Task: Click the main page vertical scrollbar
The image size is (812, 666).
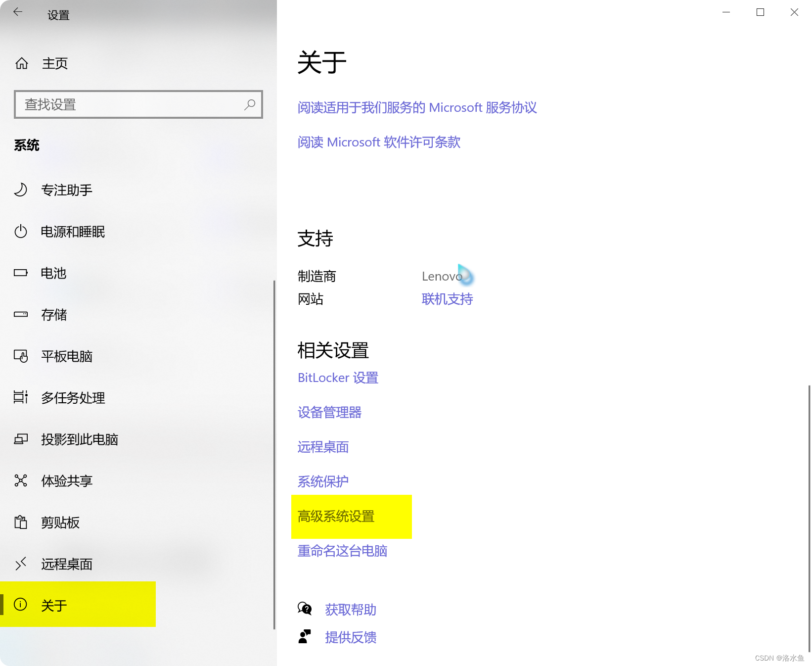Action: point(809,518)
